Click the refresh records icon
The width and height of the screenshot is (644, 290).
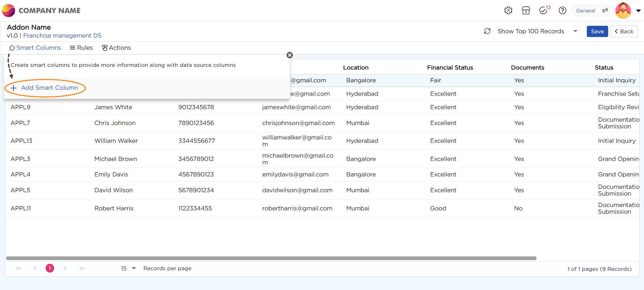[x=488, y=31]
